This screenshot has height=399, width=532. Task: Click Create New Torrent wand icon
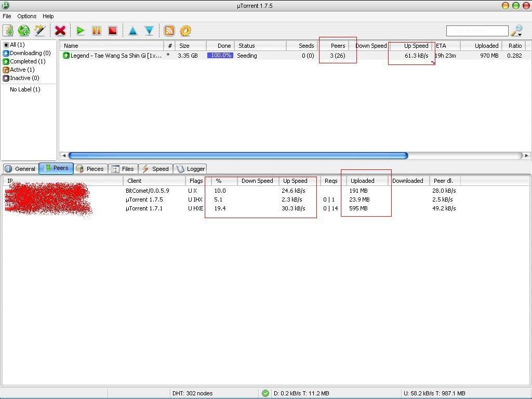(40, 31)
